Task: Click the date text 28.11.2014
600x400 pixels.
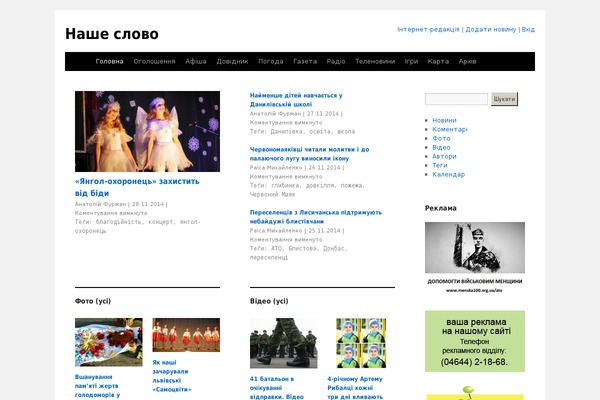Action: 148,204
